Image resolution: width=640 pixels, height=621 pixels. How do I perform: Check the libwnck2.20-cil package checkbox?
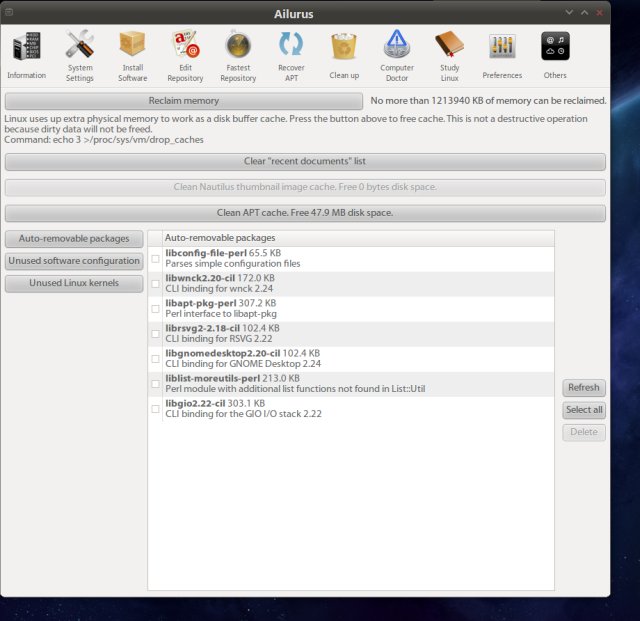pyautogui.click(x=156, y=284)
